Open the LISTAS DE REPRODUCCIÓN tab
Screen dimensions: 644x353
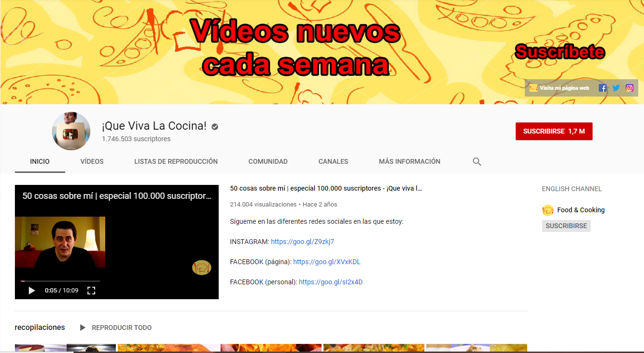coord(176,162)
